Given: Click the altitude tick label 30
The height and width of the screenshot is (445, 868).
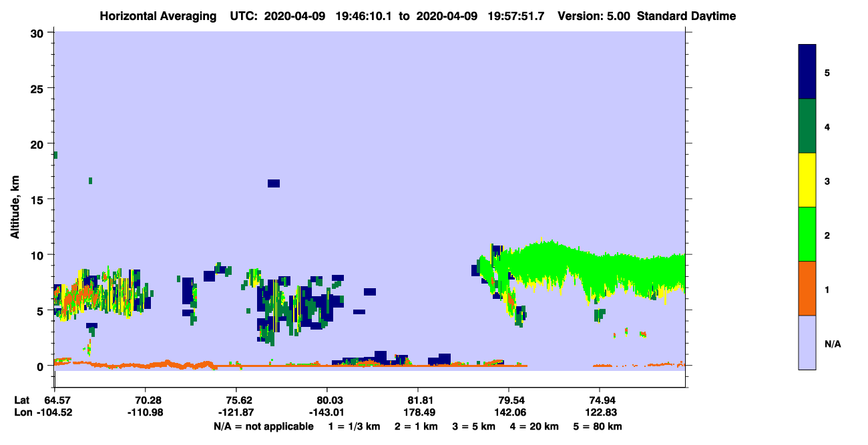Looking at the screenshot, I should click(x=39, y=33).
